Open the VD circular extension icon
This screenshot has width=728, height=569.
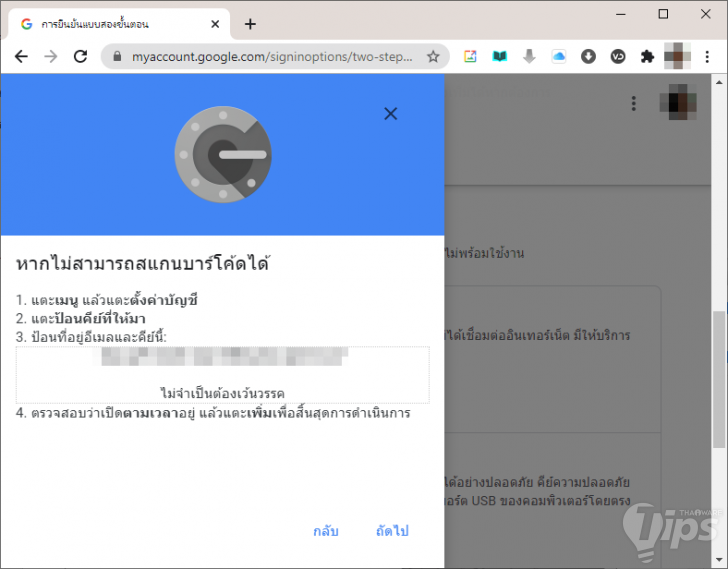[618, 57]
